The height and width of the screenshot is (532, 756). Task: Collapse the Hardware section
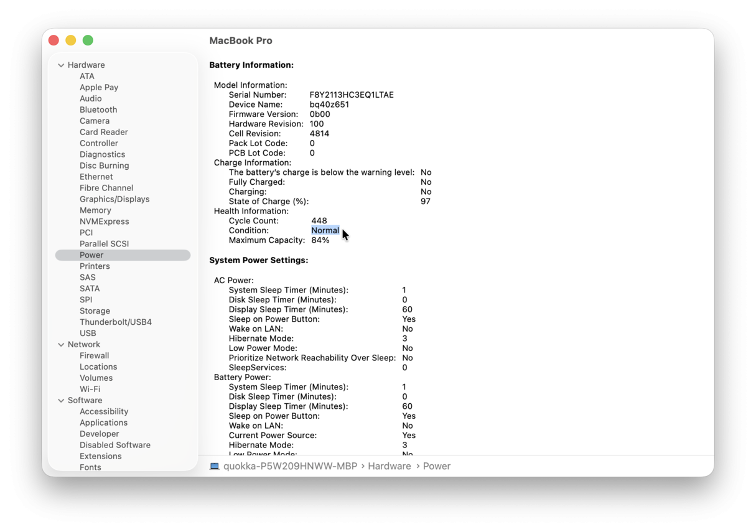(x=61, y=65)
